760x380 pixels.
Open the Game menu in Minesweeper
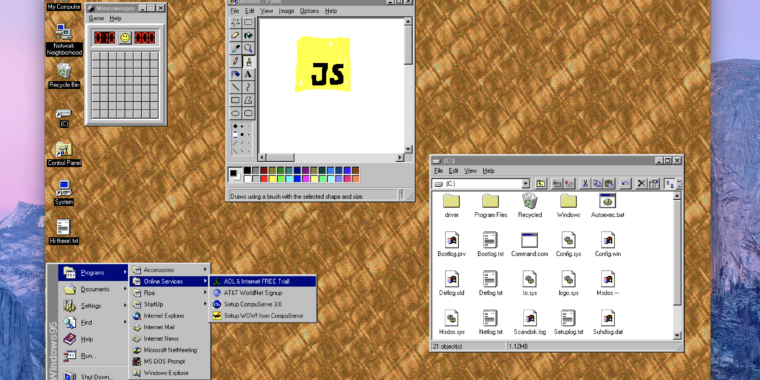(96, 18)
